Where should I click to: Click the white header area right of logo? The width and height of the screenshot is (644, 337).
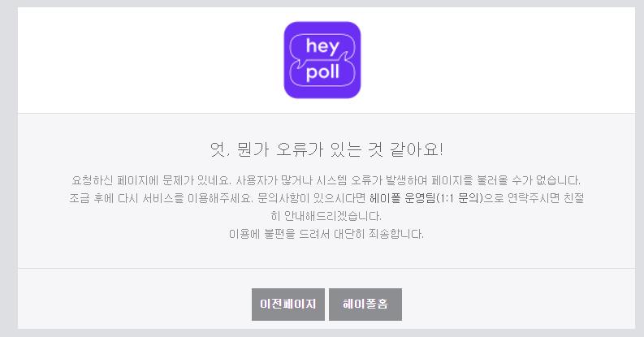coord(498,60)
